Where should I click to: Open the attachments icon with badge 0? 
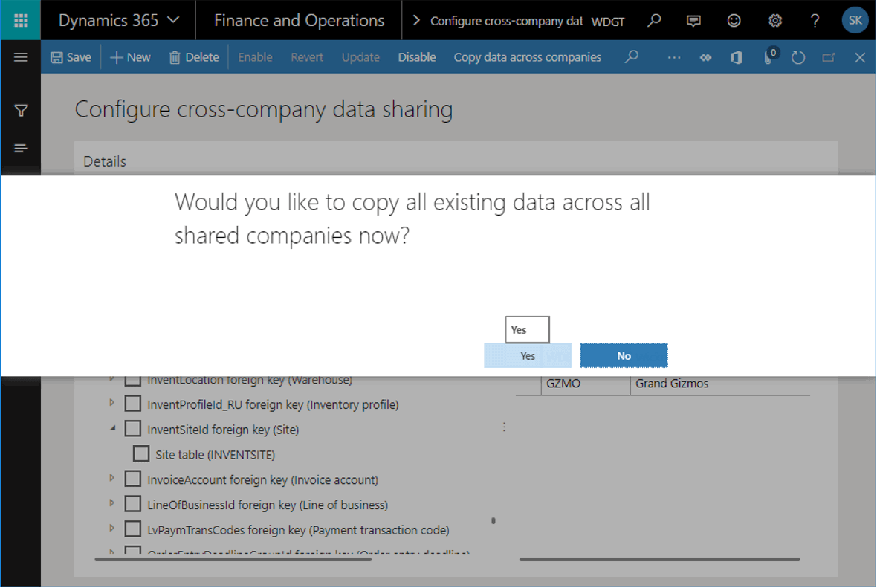(770, 56)
